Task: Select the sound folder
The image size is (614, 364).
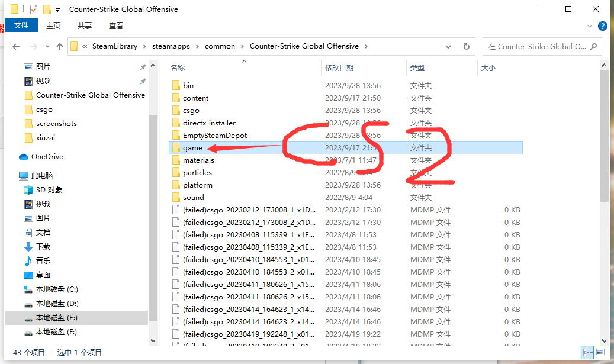Action: pyautogui.click(x=193, y=198)
